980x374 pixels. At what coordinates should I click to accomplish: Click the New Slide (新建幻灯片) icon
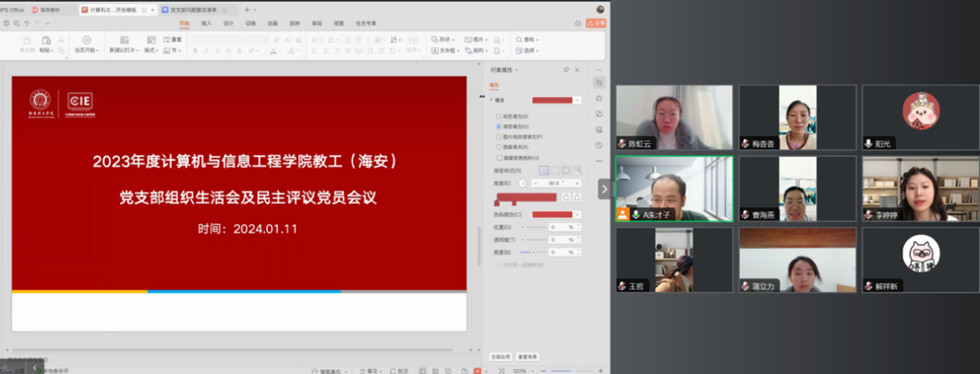pos(124,39)
